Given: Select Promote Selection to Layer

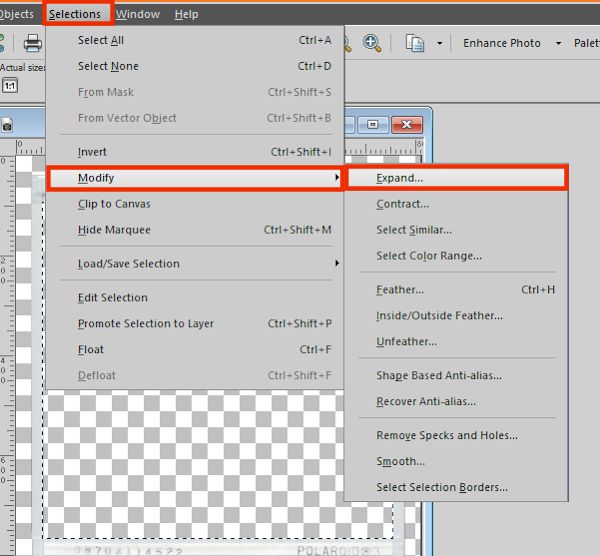Looking at the screenshot, I should (195, 323).
